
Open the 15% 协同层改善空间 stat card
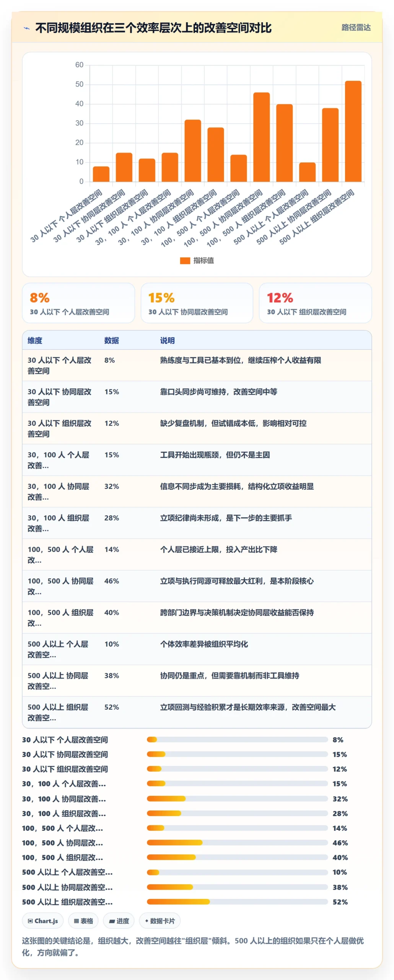point(197,303)
